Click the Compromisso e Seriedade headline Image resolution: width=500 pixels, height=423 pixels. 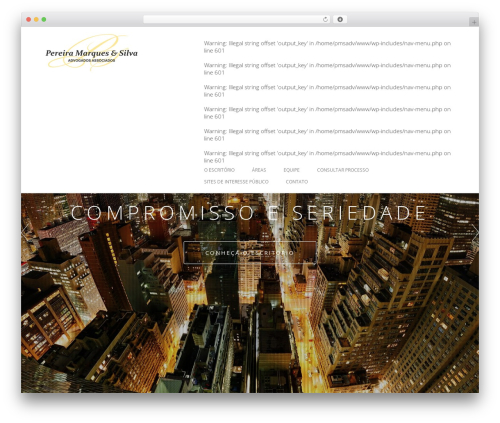pos(249,213)
